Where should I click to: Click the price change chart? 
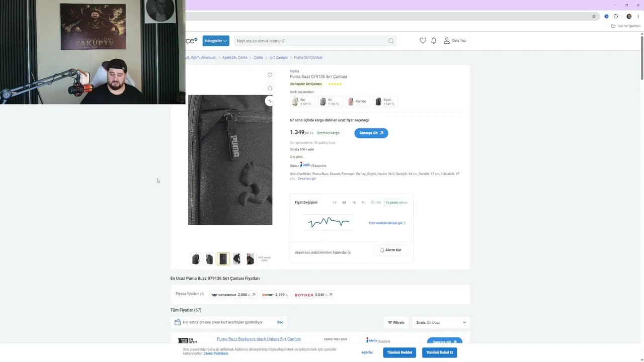[x=329, y=222]
